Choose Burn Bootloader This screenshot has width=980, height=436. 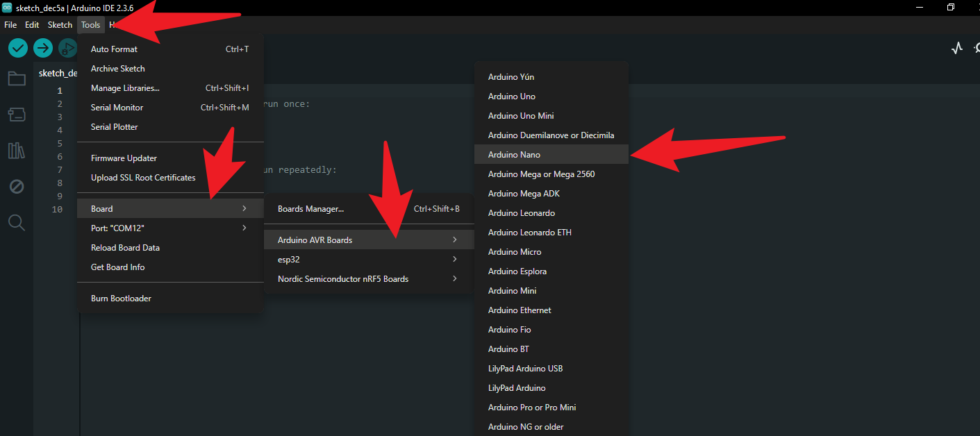(x=170, y=299)
